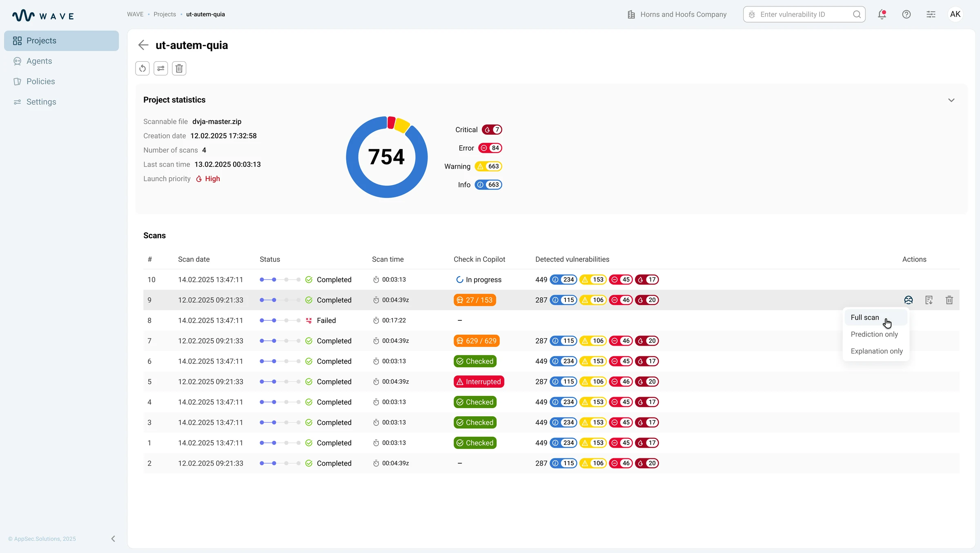The image size is (980, 553).
Task: Click the Copilot check icon in row 9
Action: (x=909, y=300)
